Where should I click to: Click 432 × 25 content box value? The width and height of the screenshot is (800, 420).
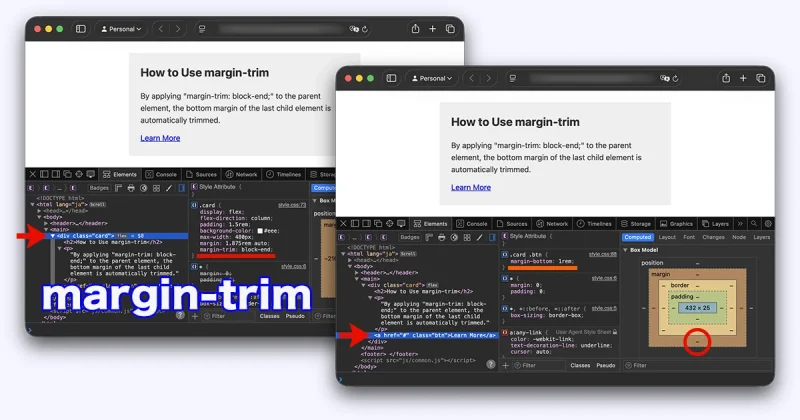697,308
